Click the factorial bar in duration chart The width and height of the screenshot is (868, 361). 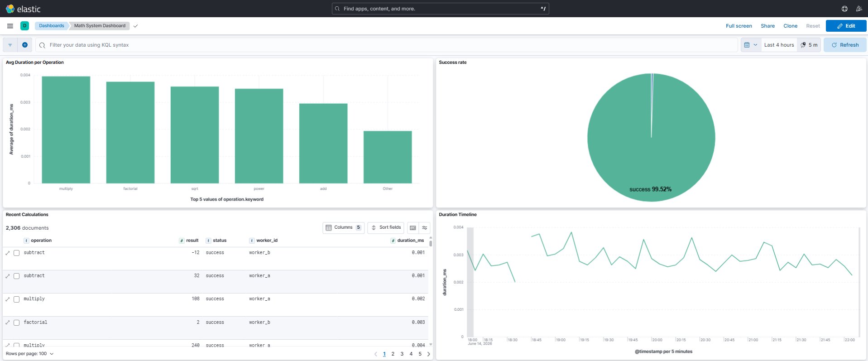click(x=130, y=133)
